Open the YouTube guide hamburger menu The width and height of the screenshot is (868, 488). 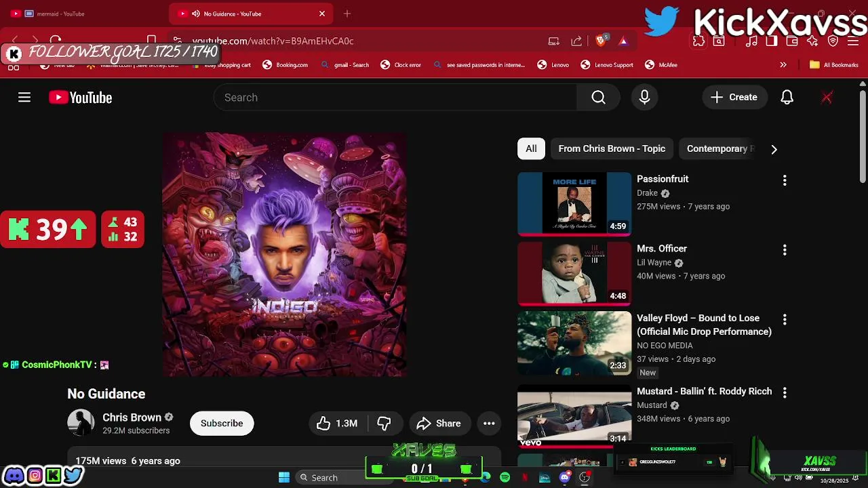pyautogui.click(x=24, y=98)
